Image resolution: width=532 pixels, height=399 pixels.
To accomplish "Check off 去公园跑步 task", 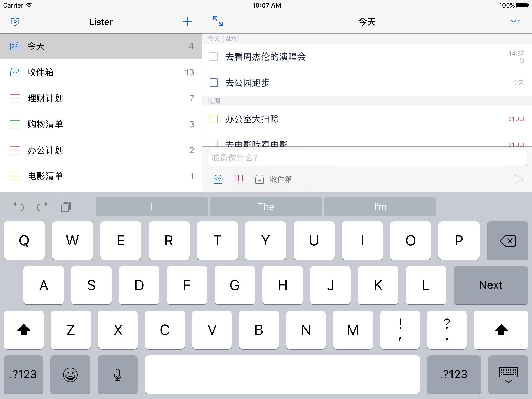I will pos(214,83).
